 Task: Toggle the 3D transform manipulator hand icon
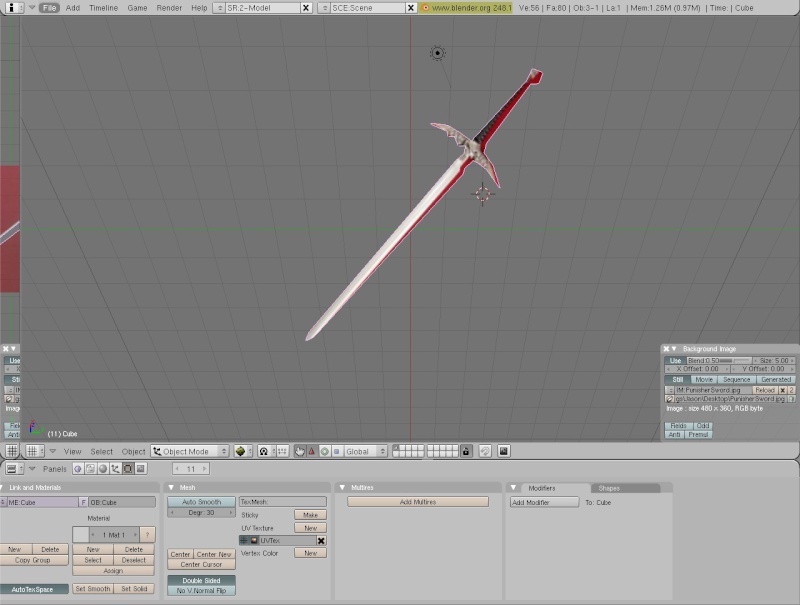[299, 451]
